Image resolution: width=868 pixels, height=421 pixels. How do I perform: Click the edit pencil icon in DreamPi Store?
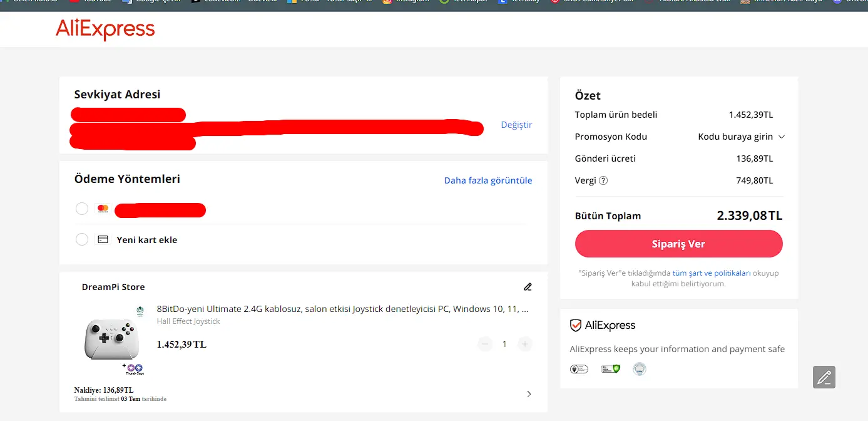click(528, 287)
